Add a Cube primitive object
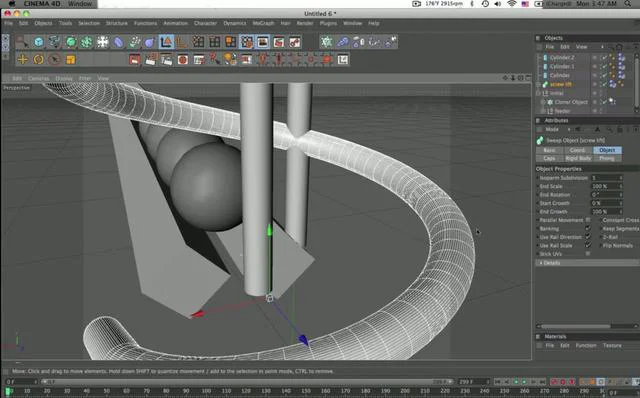Viewport: 640px width, 398px height. tap(39, 42)
